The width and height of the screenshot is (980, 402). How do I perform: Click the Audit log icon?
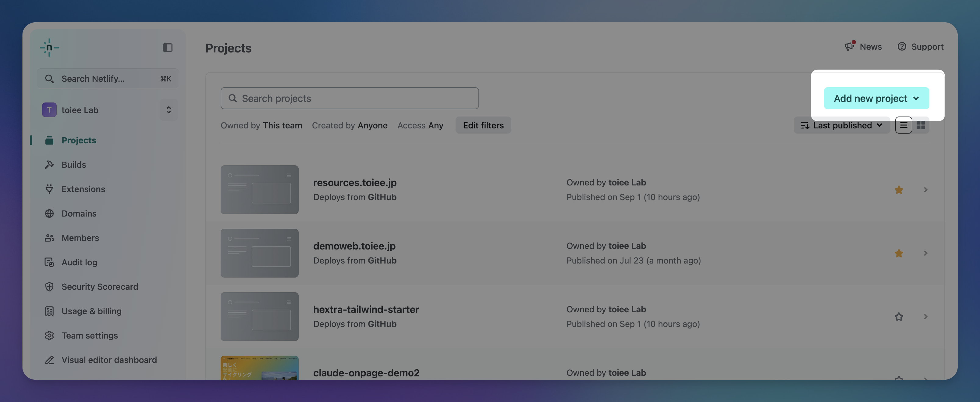49,262
